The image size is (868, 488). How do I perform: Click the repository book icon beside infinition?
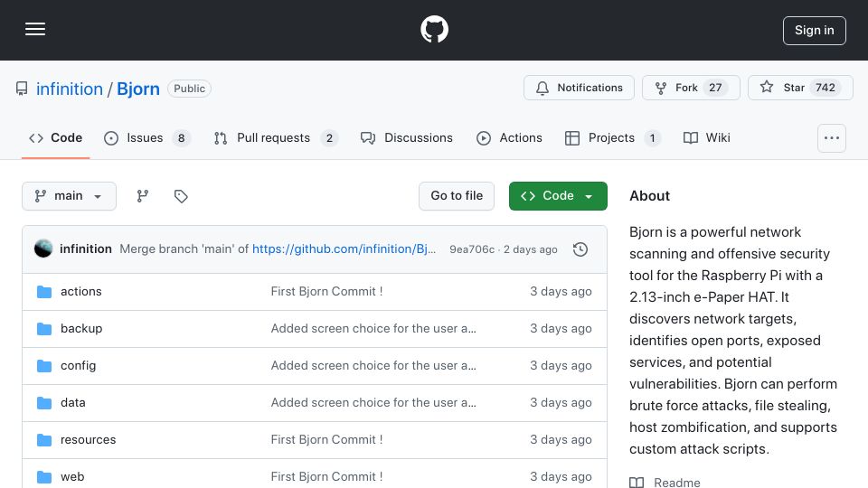pyautogui.click(x=22, y=89)
